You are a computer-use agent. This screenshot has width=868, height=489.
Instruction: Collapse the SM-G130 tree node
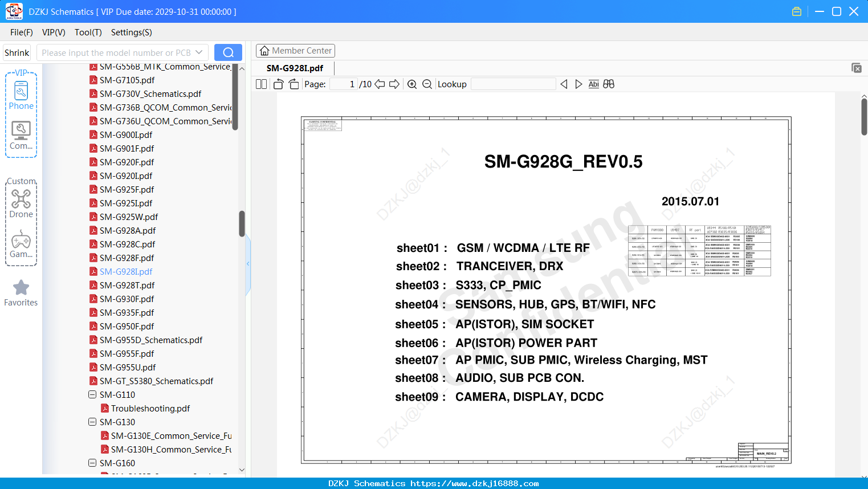click(x=92, y=422)
